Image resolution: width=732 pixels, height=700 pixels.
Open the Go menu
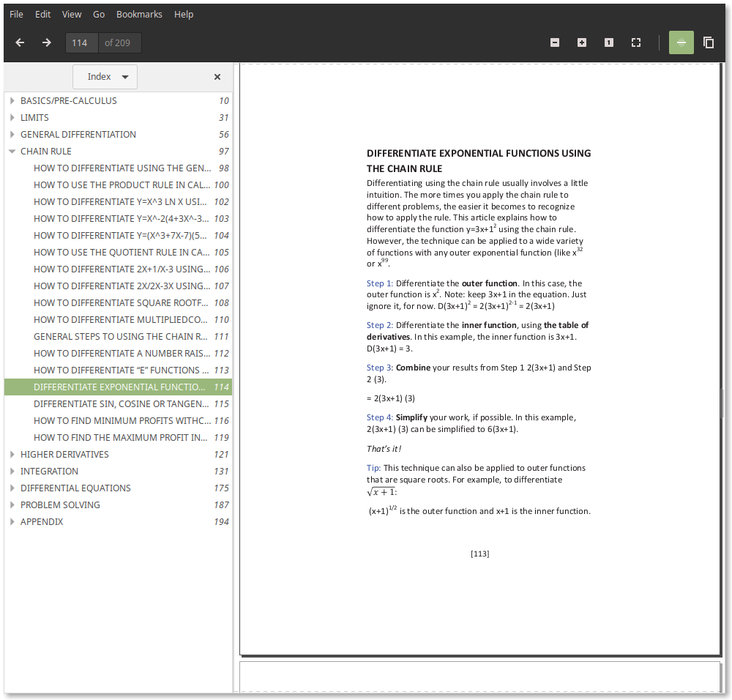99,14
